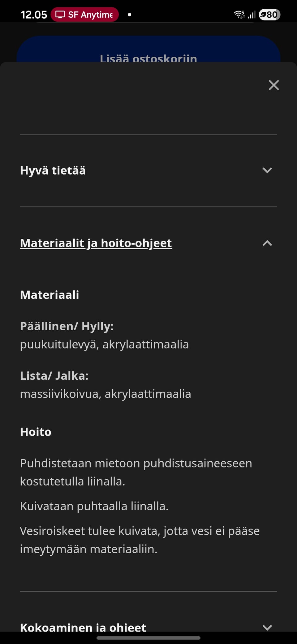The height and width of the screenshot is (644, 297).
Task: Tap the Kokoaminen ja ohjeet section title
Action: (x=83, y=626)
